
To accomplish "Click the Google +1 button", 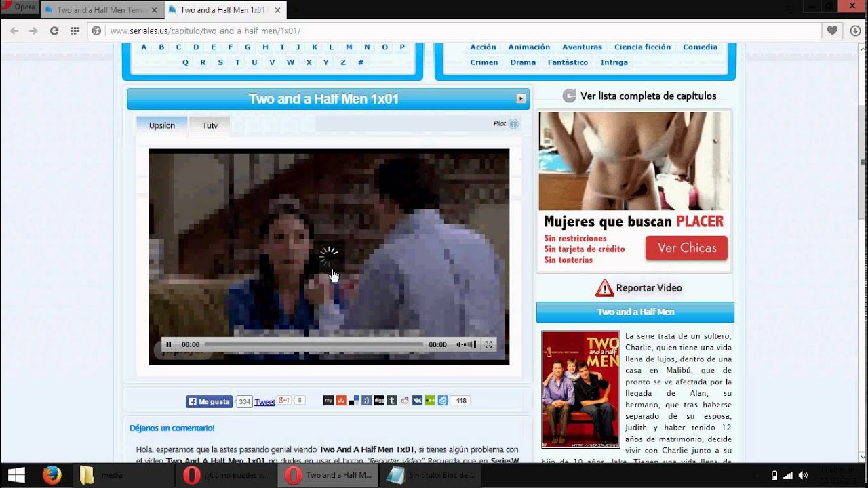I will pos(284,401).
